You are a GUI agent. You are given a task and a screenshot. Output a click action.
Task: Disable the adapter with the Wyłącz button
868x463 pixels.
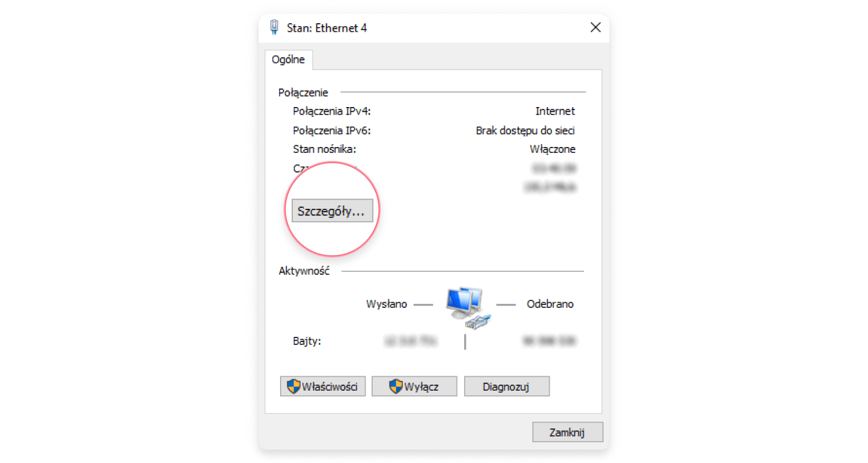click(x=414, y=387)
